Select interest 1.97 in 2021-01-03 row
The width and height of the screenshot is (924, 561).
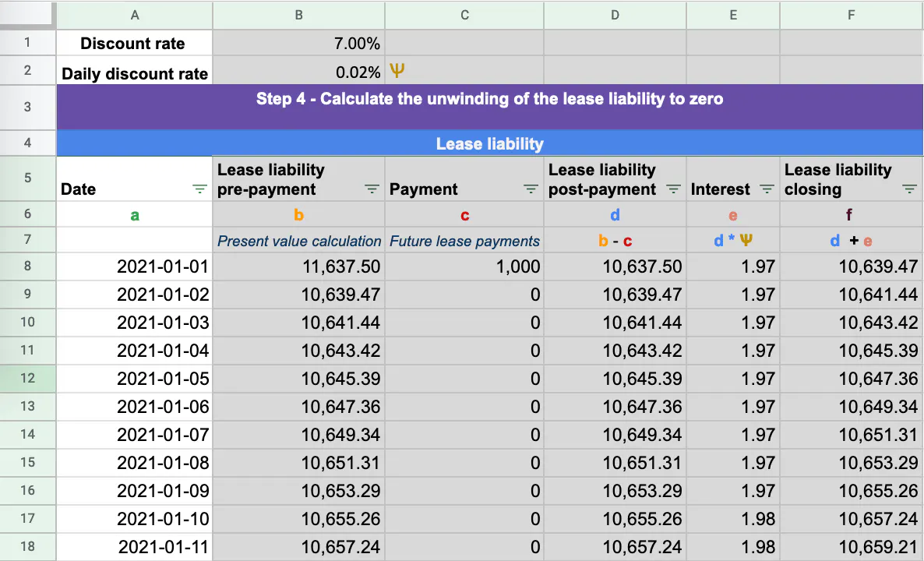pyautogui.click(x=733, y=323)
